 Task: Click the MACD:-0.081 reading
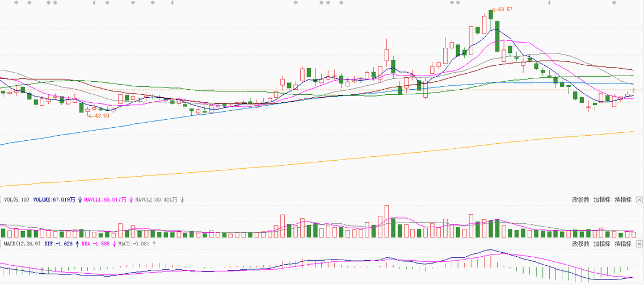point(134,244)
